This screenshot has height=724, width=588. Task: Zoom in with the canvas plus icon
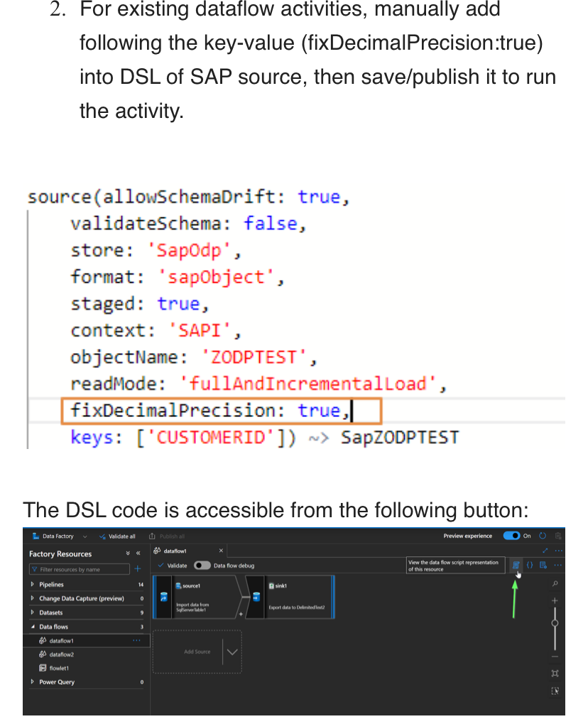[x=555, y=600]
